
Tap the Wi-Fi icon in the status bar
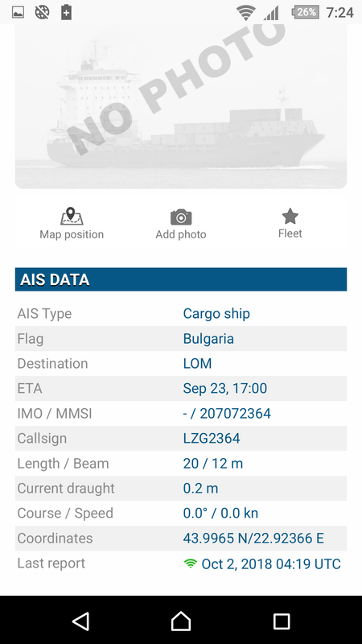pos(246,13)
